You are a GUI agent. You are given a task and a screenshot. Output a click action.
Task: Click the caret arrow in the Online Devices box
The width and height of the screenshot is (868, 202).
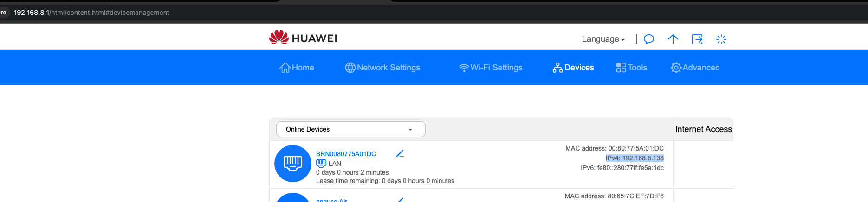(x=410, y=130)
